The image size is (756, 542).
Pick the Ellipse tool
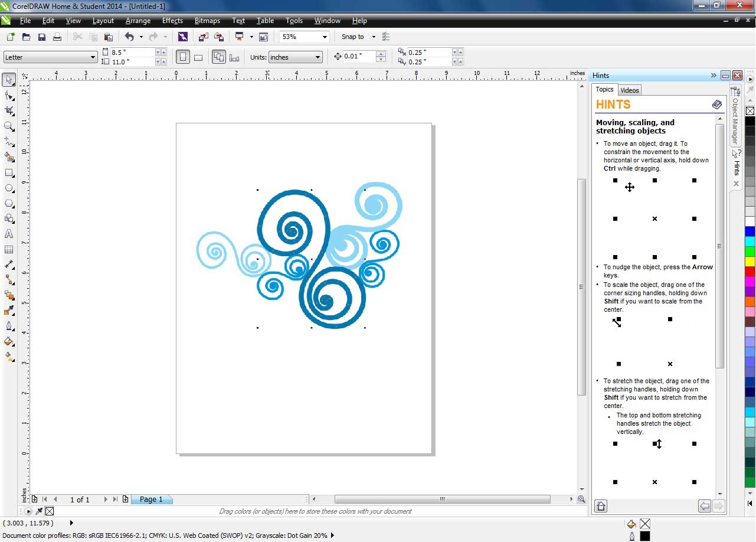coord(9,188)
